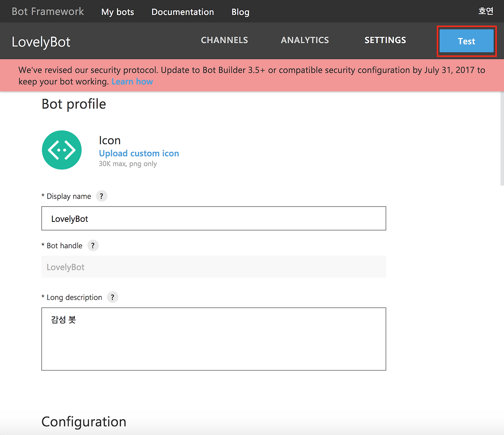
Task: Go to the Bot Framework home link
Action: [x=48, y=11]
